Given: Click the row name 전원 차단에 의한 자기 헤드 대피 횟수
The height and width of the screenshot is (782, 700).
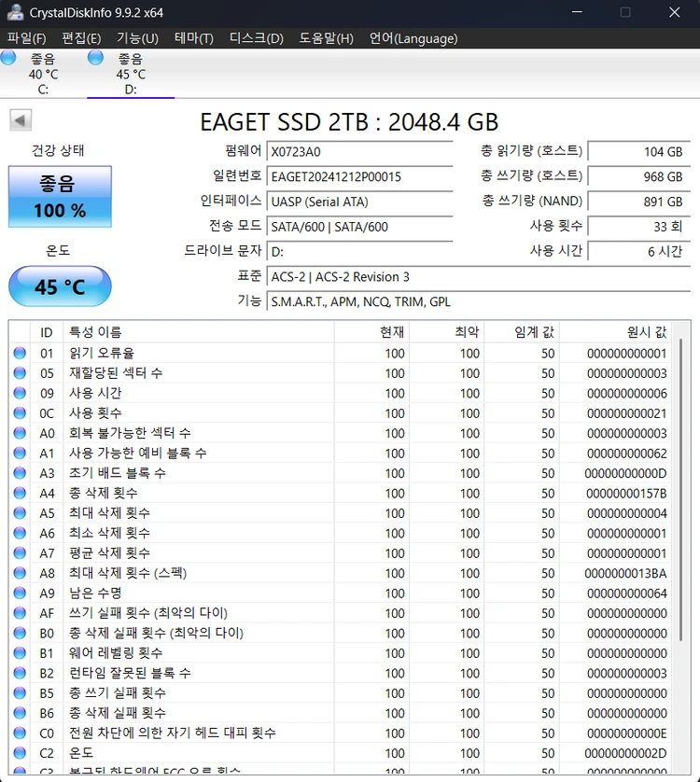Looking at the screenshot, I should pos(172,733).
